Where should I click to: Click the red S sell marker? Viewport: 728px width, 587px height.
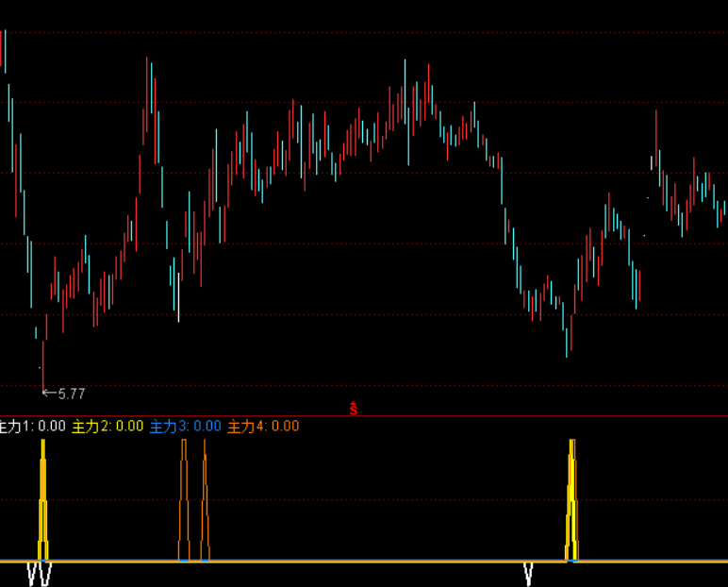(x=354, y=408)
